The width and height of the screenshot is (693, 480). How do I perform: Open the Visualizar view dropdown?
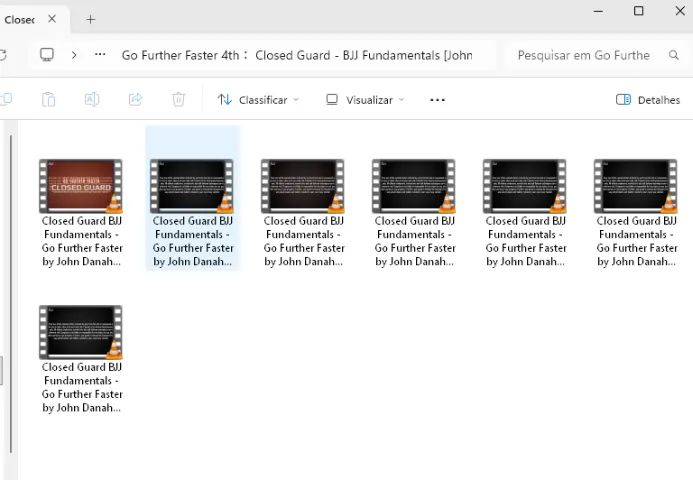[366, 100]
